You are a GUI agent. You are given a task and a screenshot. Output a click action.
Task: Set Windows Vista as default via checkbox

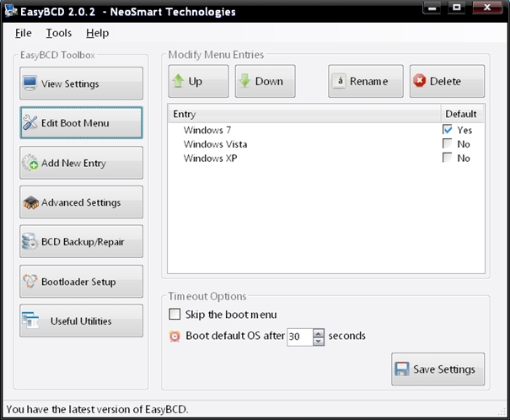pos(448,144)
